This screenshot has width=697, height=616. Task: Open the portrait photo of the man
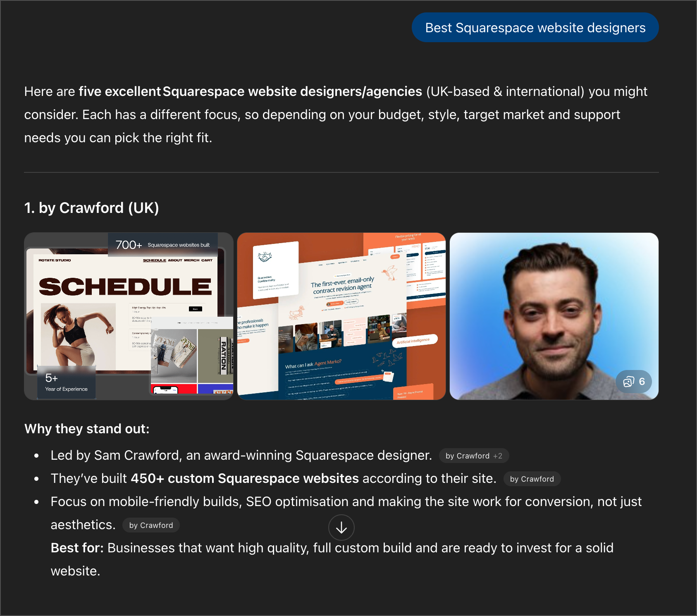tap(554, 316)
